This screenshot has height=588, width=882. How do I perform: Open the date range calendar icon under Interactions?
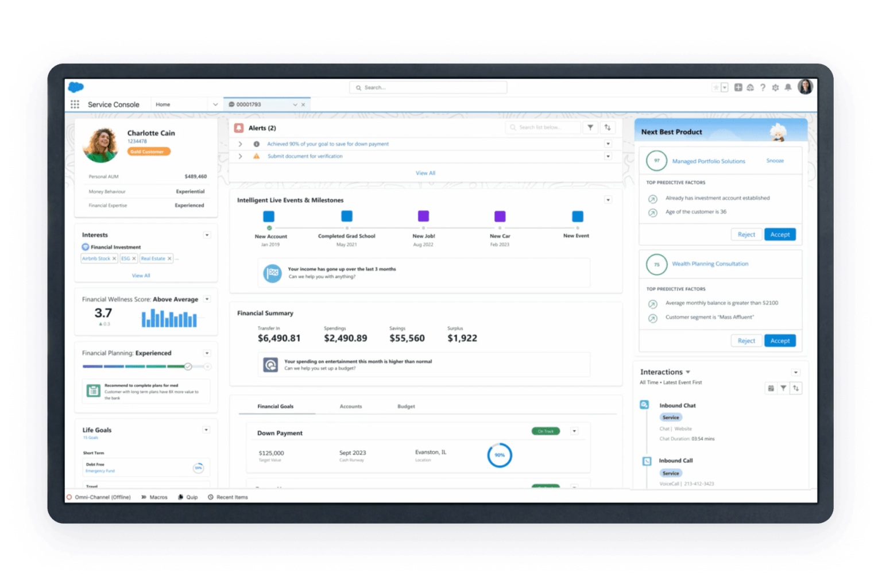tap(771, 388)
